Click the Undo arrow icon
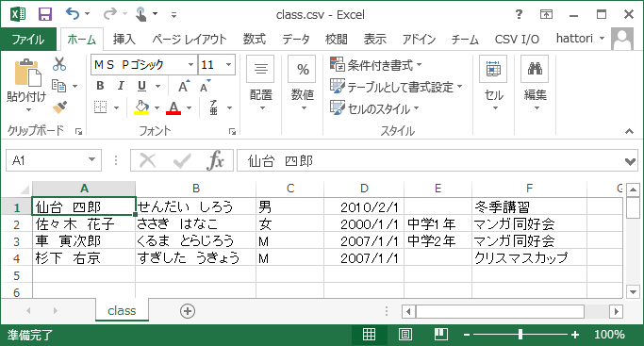Screen dimensions: 644x346 pyautogui.click(x=73, y=14)
